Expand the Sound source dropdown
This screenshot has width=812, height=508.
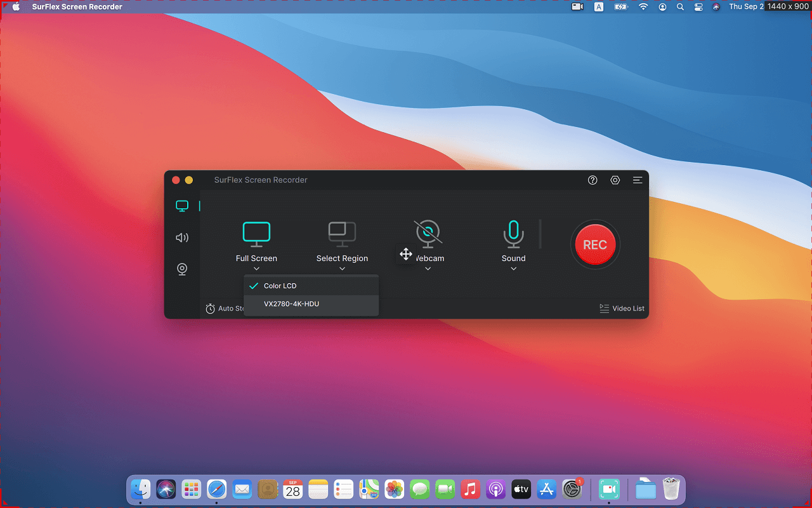click(x=513, y=268)
